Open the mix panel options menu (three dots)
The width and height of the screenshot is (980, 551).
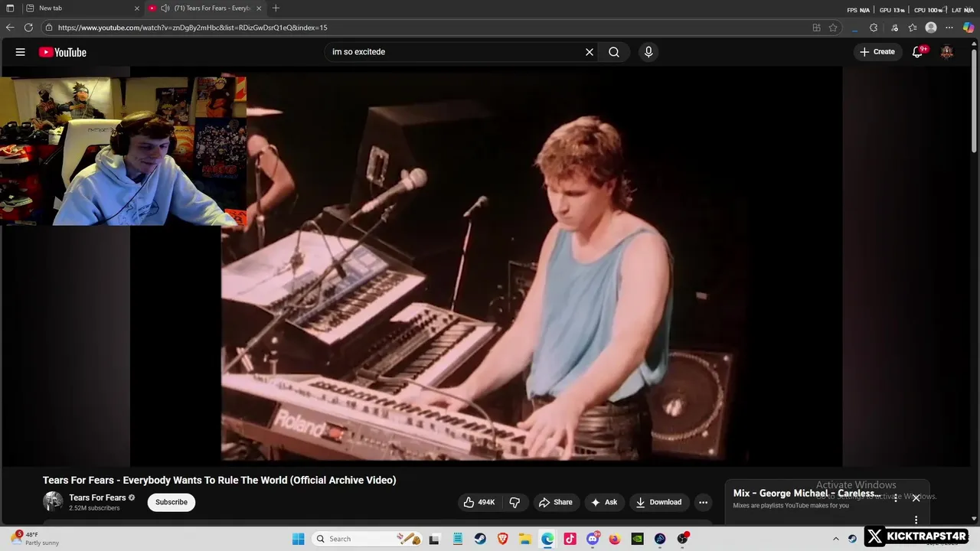coord(895,497)
